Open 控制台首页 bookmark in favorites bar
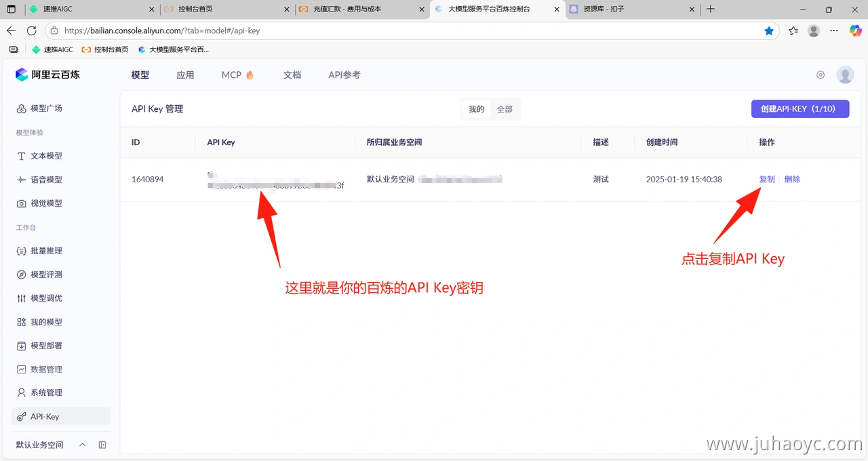 click(104, 49)
